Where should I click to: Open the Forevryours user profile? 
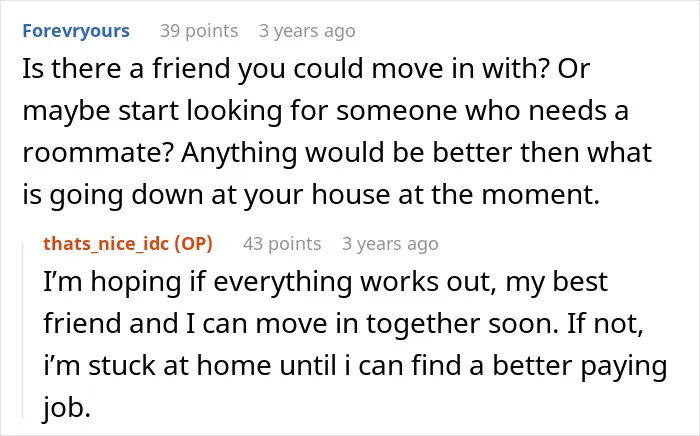[x=76, y=31]
